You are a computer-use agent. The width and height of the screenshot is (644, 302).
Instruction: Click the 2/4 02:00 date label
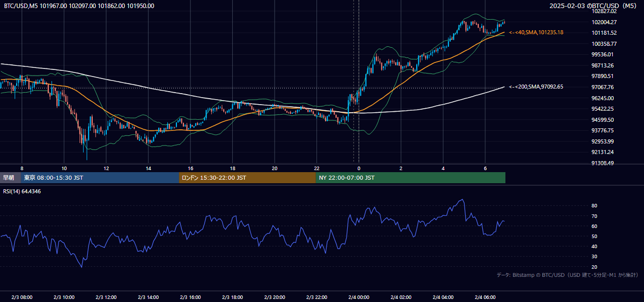pos(401,297)
